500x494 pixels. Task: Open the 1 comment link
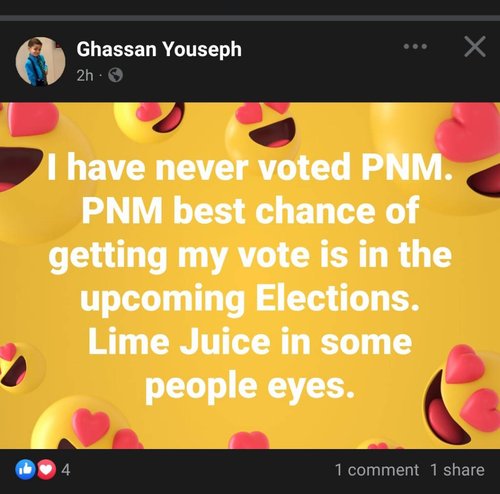click(377, 470)
